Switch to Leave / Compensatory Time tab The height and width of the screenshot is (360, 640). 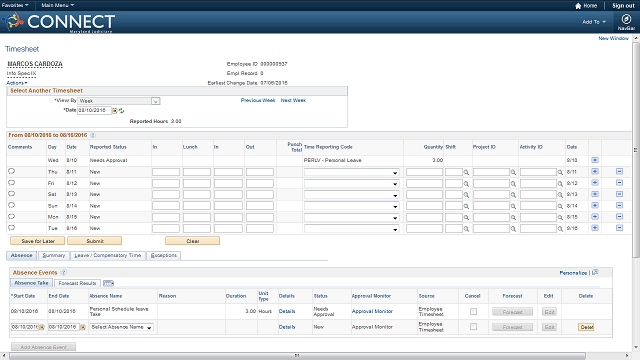[x=108, y=256]
